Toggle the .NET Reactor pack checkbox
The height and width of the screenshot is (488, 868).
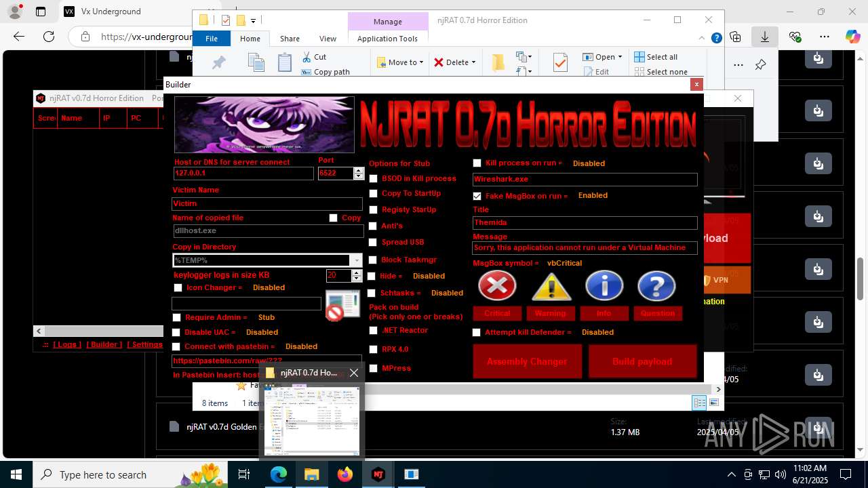coord(373,330)
